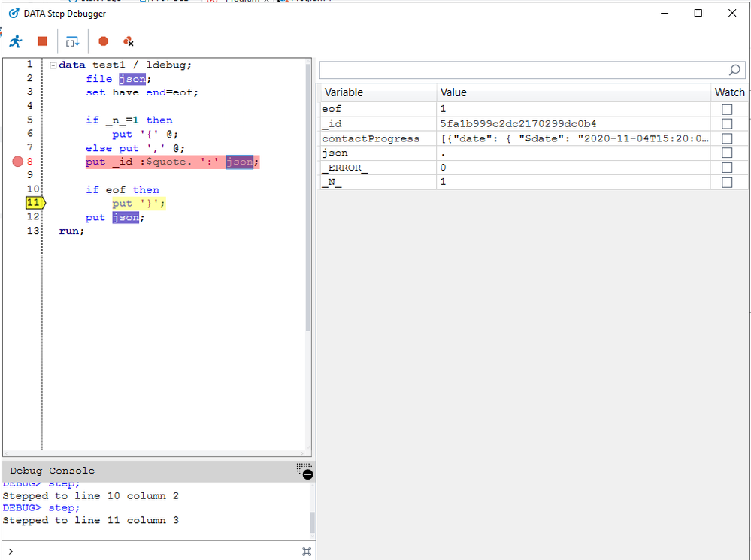This screenshot has width=751, height=560.
Task: Click the running man Start debugger icon
Action: coord(16,41)
